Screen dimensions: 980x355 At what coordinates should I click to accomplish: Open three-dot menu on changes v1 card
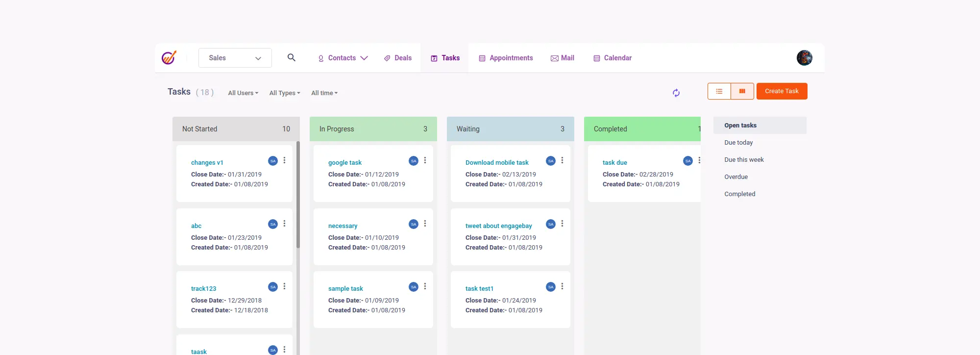pyautogui.click(x=284, y=160)
